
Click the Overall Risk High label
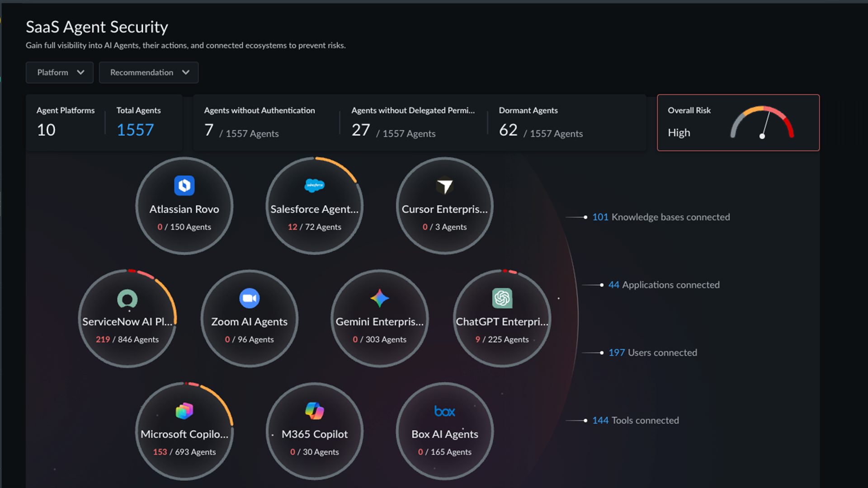click(x=679, y=133)
